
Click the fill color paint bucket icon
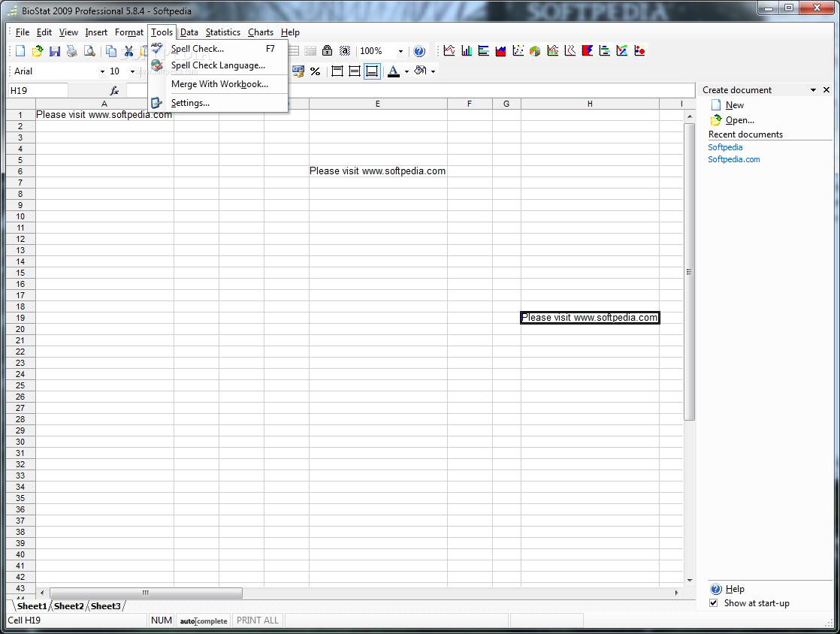point(421,71)
